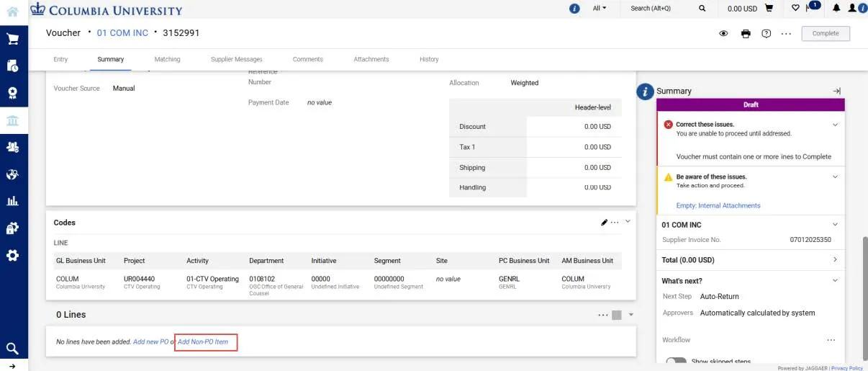The height and width of the screenshot is (371, 868).
Task: Open the shopping cart sidebar icon
Action: [12, 39]
